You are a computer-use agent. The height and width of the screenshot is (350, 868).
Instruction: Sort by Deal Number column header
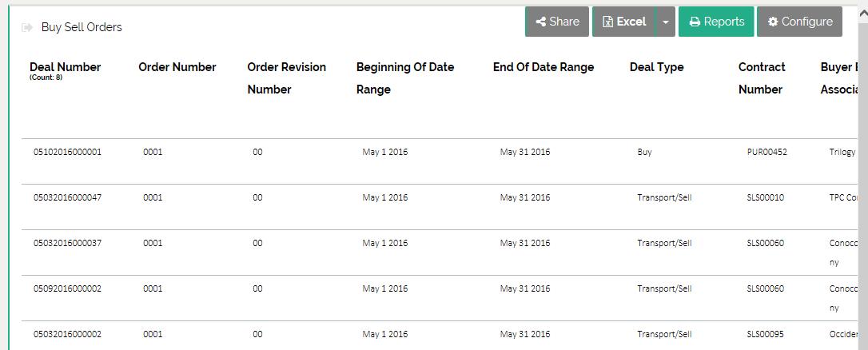pos(66,67)
